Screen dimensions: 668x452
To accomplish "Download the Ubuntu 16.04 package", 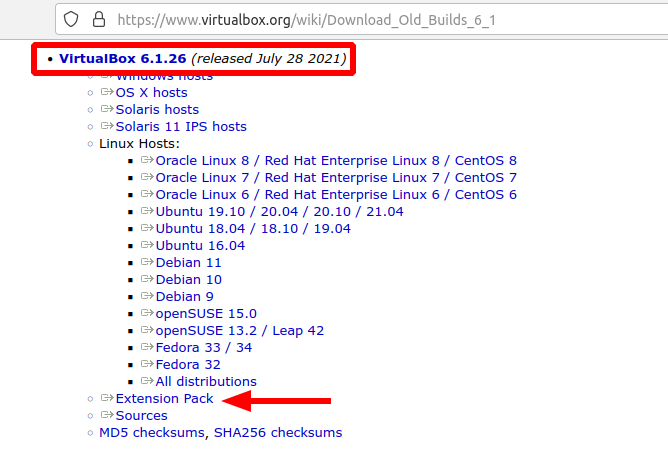I will [x=200, y=246].
